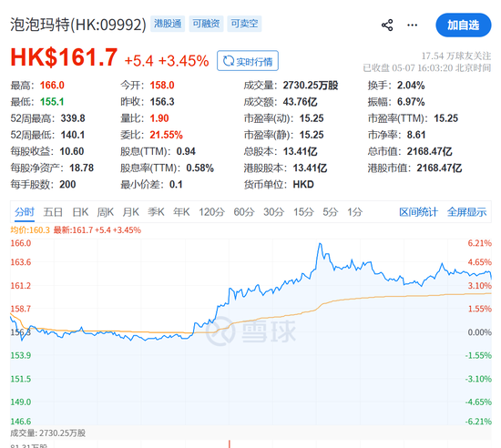Select the 1分 interval tab

click(354, 211)
